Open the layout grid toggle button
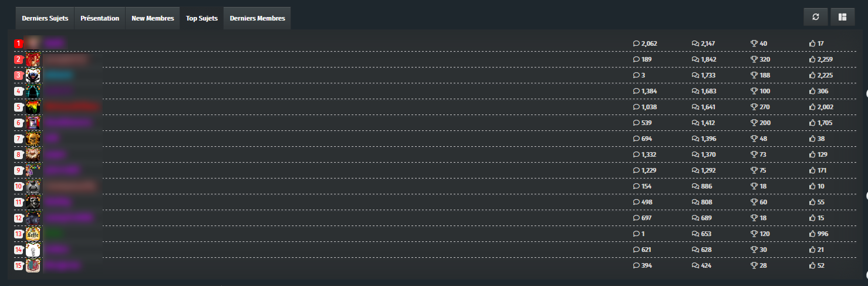The width and height of the screenshot is (868, 286). [842, 17]
